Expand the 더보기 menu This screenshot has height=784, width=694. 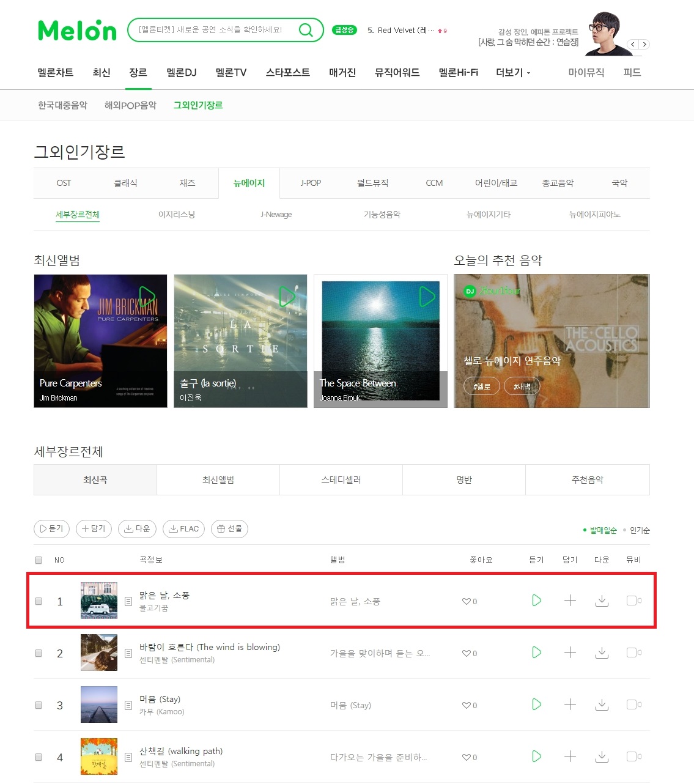point(513,72)
